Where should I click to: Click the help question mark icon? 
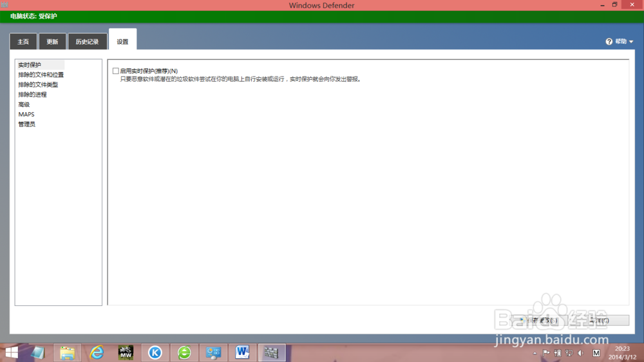[609, 41]
